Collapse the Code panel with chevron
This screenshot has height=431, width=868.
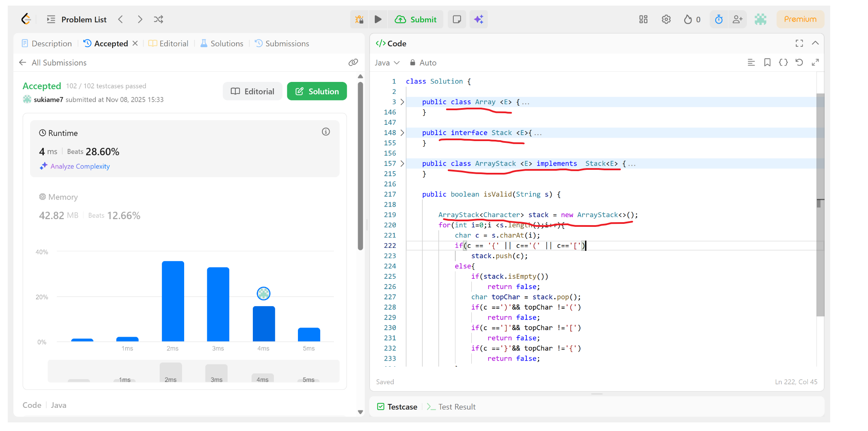[815, 43]
